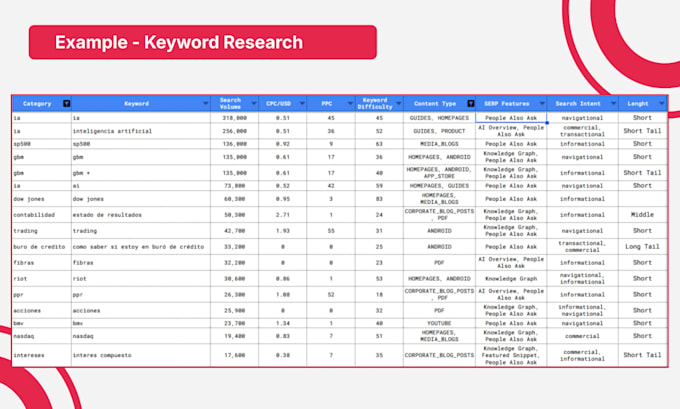Select search volume cell '17,600'
This screenshot has height=409, width=680.
[235, 355]
